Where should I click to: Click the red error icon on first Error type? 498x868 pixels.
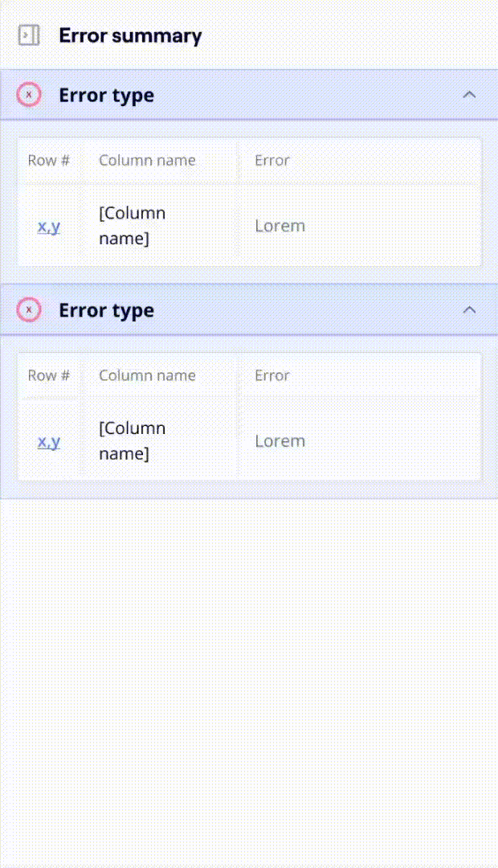29,94
